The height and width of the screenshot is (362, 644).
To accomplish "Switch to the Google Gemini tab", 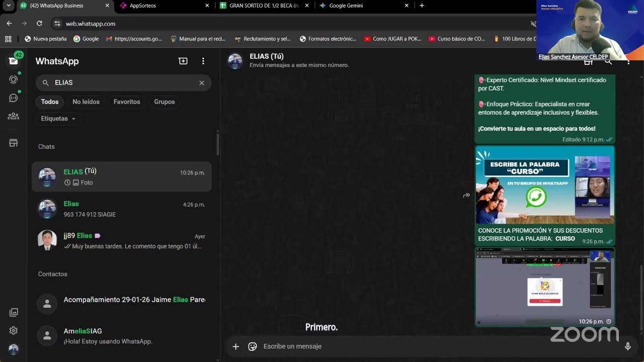I will click(x=365, y=6).
